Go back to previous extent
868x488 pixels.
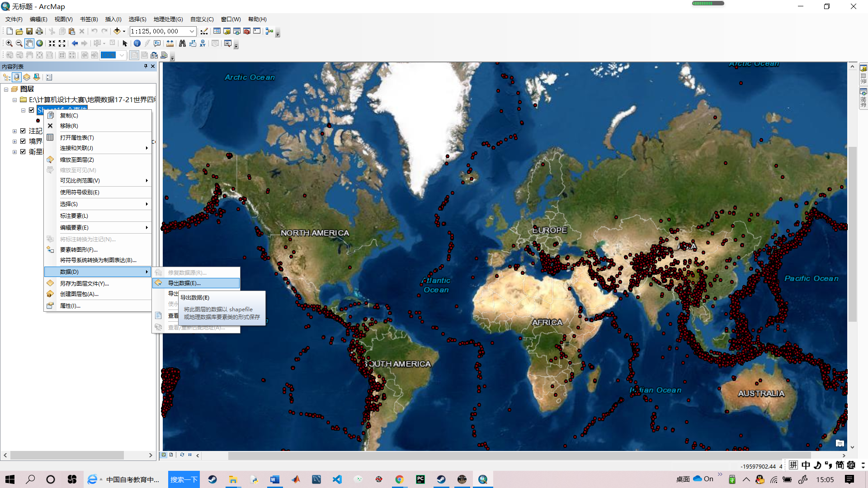[75, 43]
